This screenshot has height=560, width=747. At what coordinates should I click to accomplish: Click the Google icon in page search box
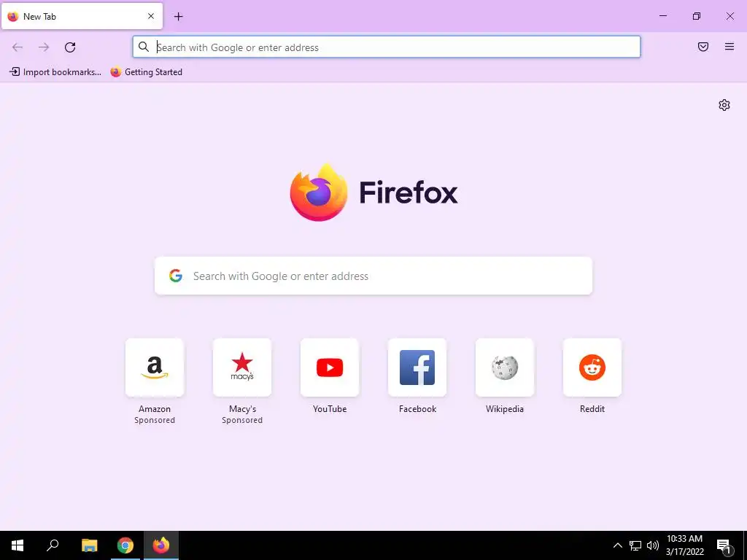click(x=176, y=276)
